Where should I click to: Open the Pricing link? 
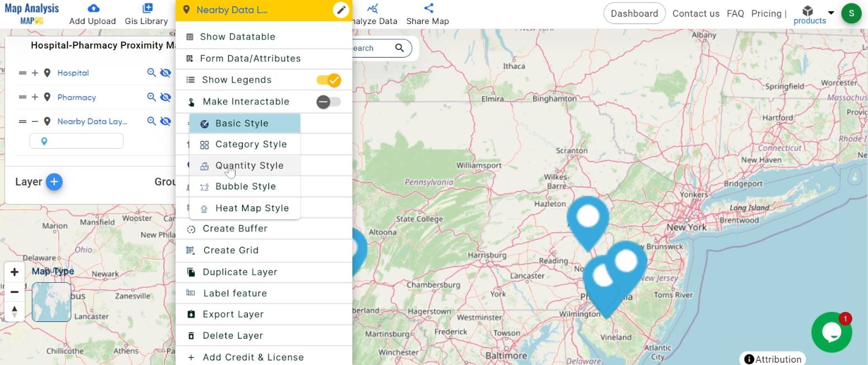coord(766,13)
